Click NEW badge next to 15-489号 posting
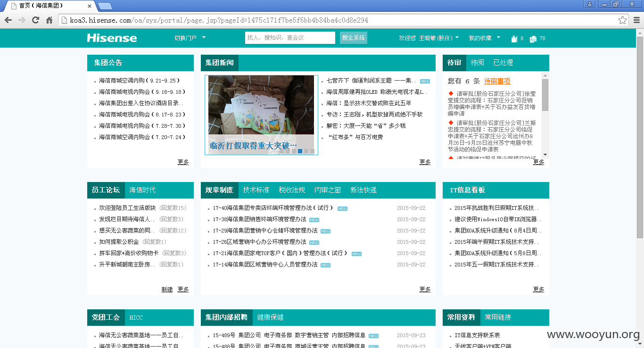This screenshot has width=644, height=348. click(x=373, y=336)
